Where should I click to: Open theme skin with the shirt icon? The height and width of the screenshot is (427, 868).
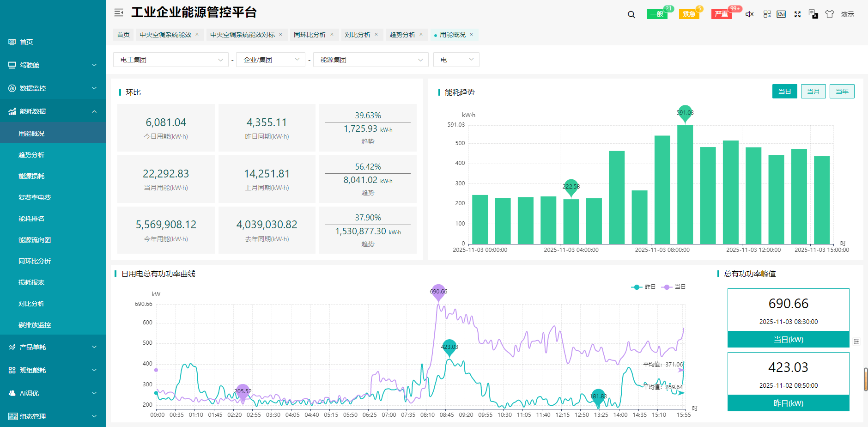830,14
